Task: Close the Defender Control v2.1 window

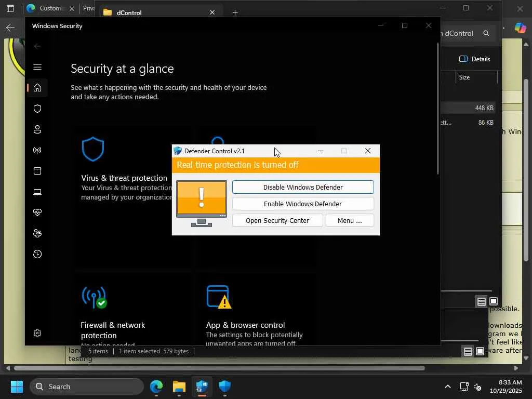Action: 368,151
